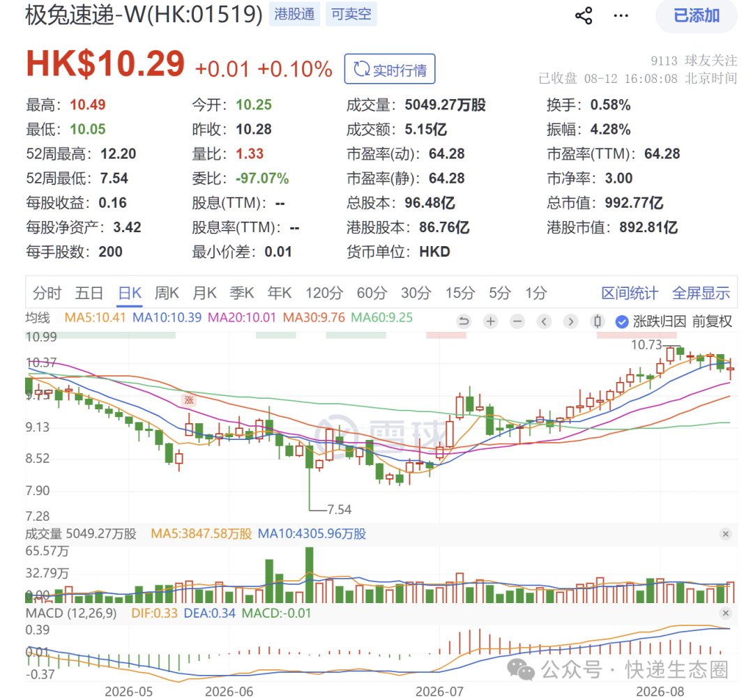This screenshot has height=700, width=753.
Task: Click the HK$10.29 current price
Action: [x=105, y=64]
